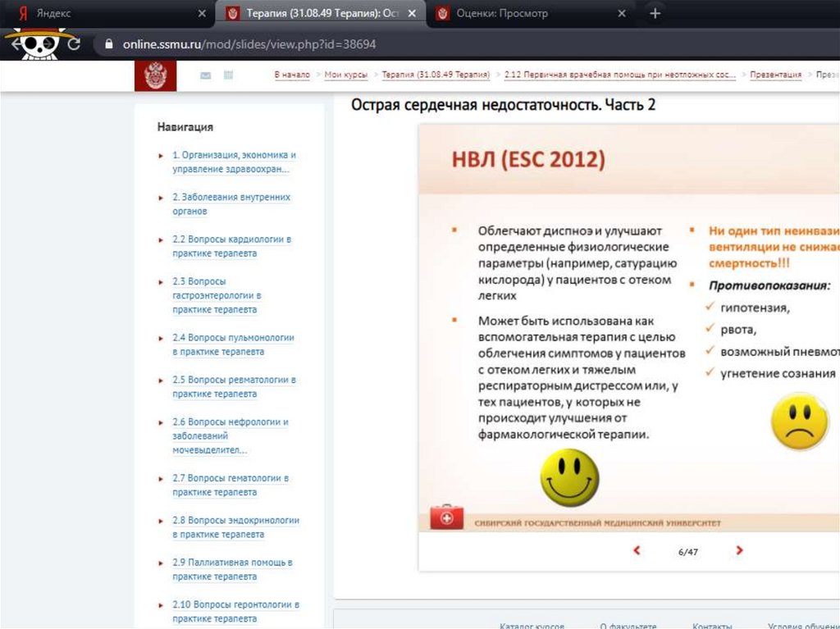Click the Навигация panel heading

(185, 127)
